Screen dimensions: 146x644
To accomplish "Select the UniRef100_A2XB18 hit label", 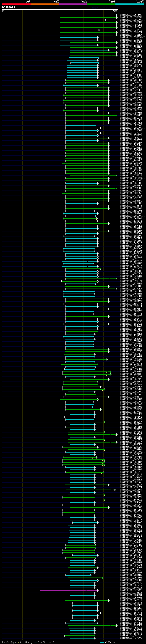I will coord(131,73).
